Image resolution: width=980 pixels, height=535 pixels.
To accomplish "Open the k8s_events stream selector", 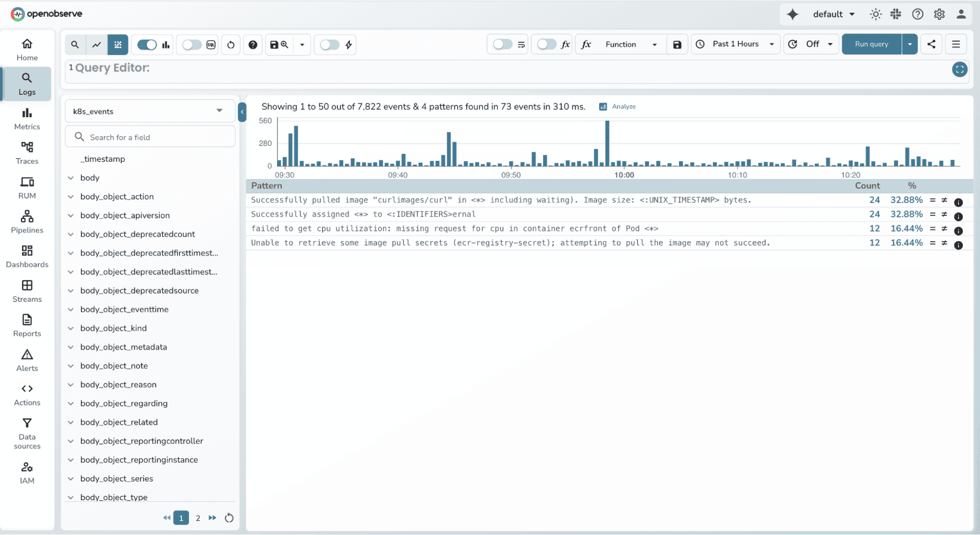I will point(150,111).
